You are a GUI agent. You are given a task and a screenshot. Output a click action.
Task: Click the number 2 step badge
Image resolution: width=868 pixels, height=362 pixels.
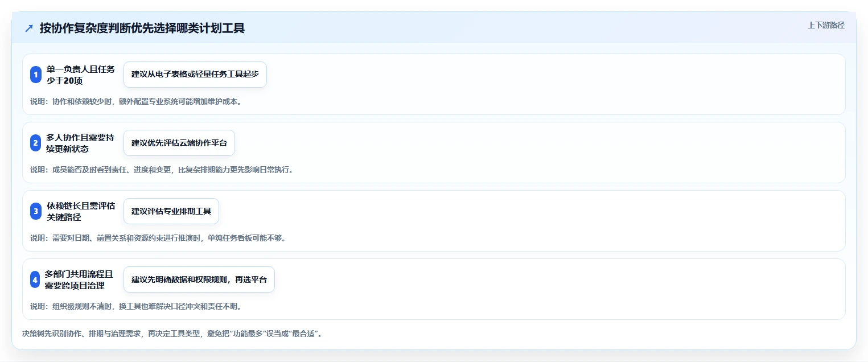(x=35, y=143)
